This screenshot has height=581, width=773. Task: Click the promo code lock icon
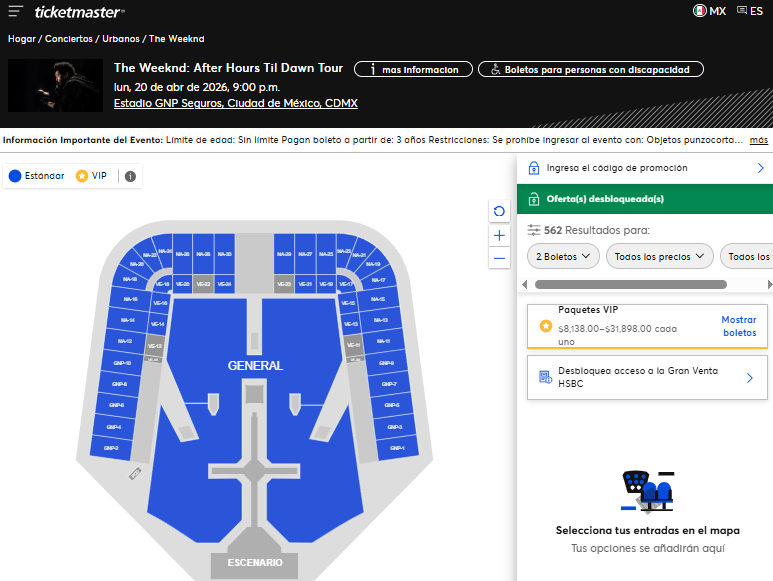coord(533,168)
